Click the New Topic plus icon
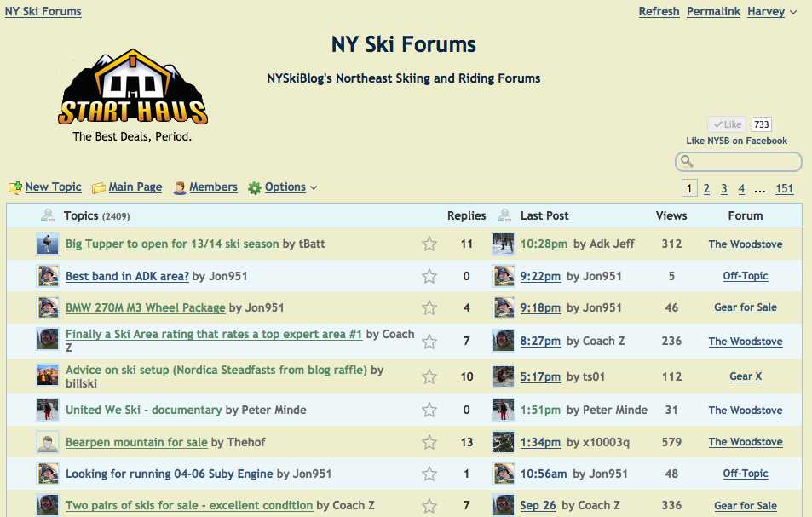 (14, 187)
